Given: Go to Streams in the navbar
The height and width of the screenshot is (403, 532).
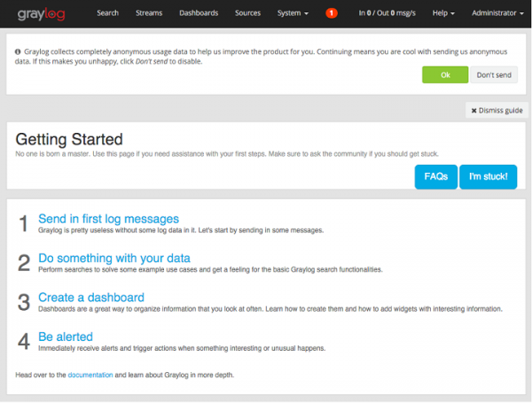Looking at the screenshot, I should coord(149,13).
